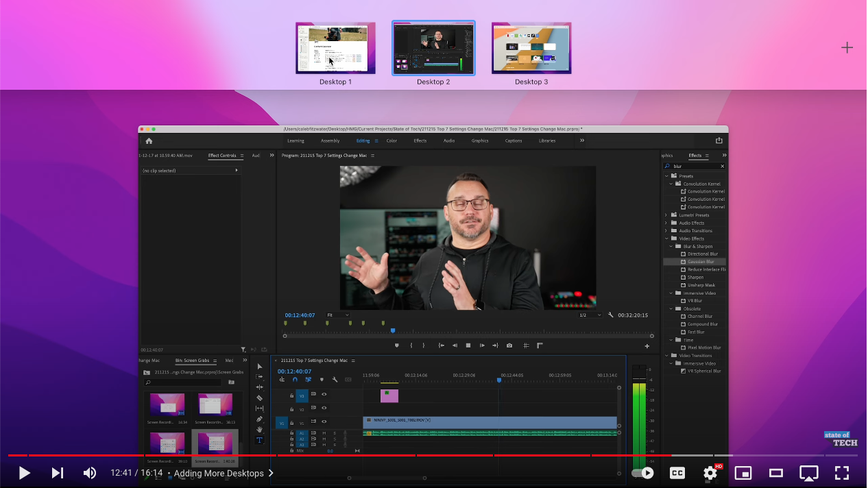Switch to the Color workspace
The image size is (868, 488).
(391, 141)
